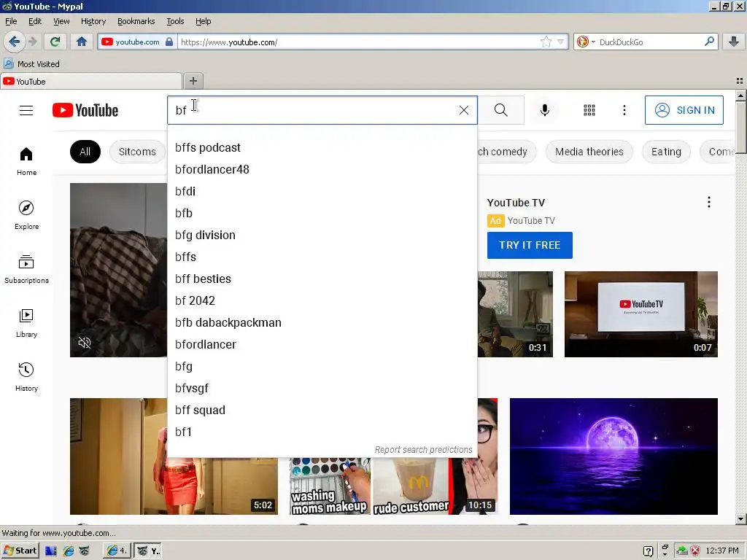This screenshot has width=747, height=560.
Task: Open Explore in the sidebar
Action: pyautogui.click(x=26, y=216)
